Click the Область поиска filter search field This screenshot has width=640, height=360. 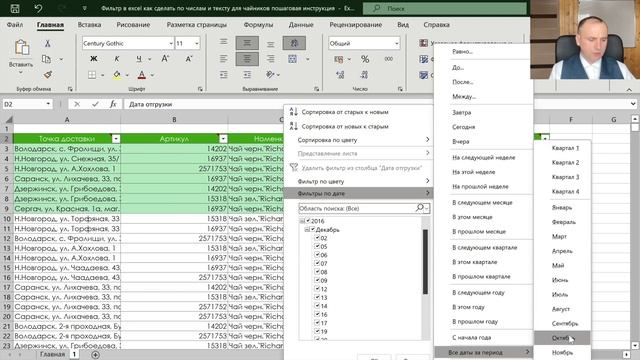[x=357, y=208]
